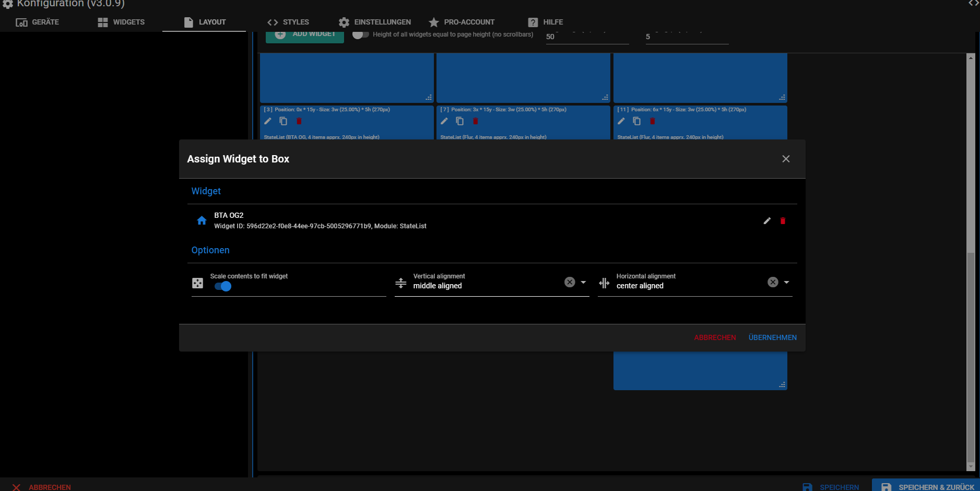Remove the BTA OG2 widget from box

783,221
